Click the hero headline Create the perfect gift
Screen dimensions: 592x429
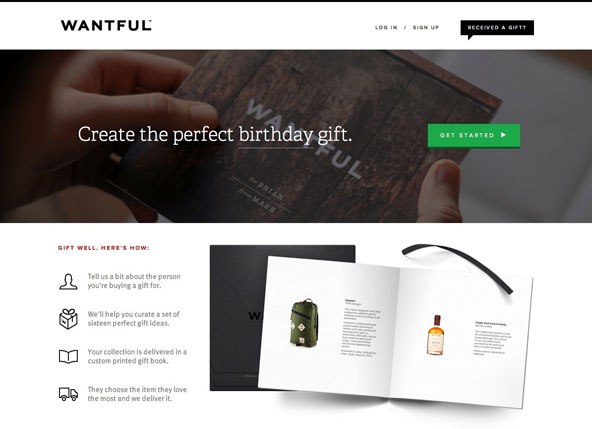click(x=215, y=134)
